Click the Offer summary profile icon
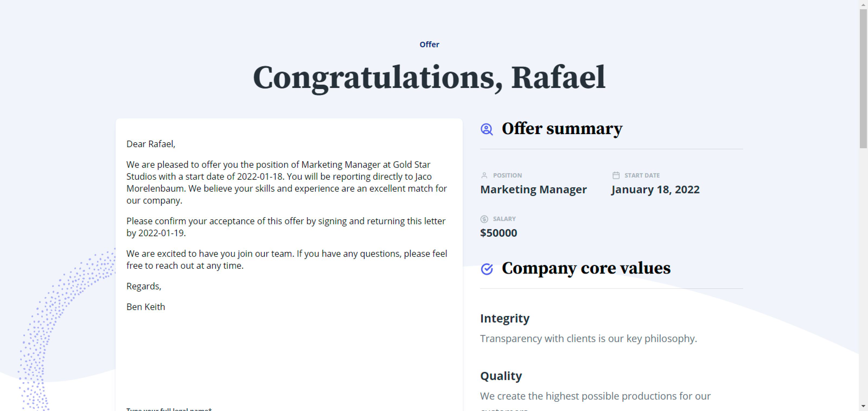 point(487,129)
